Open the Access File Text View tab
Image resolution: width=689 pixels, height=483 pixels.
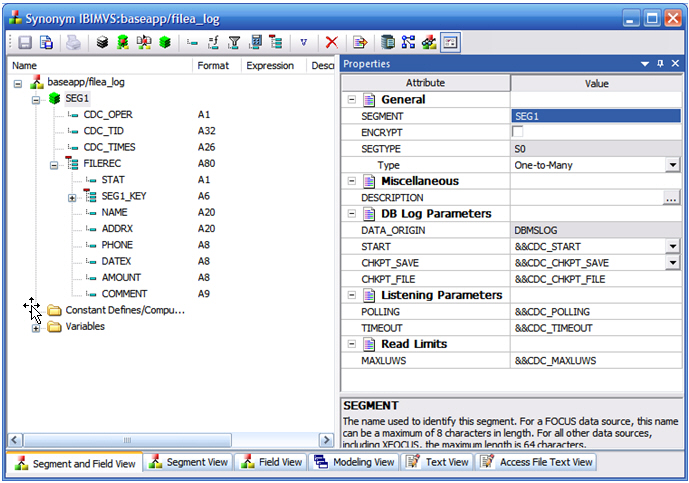[537, 462]
